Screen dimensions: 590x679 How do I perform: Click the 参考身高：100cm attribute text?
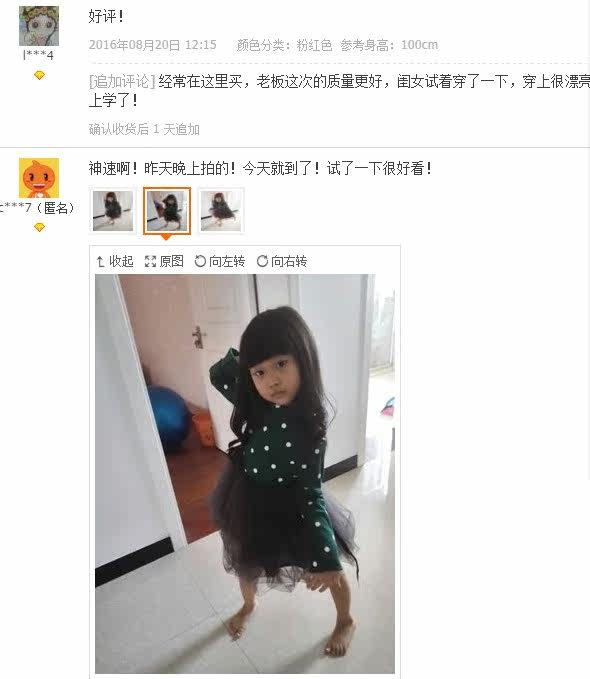[x=389, y=45]
